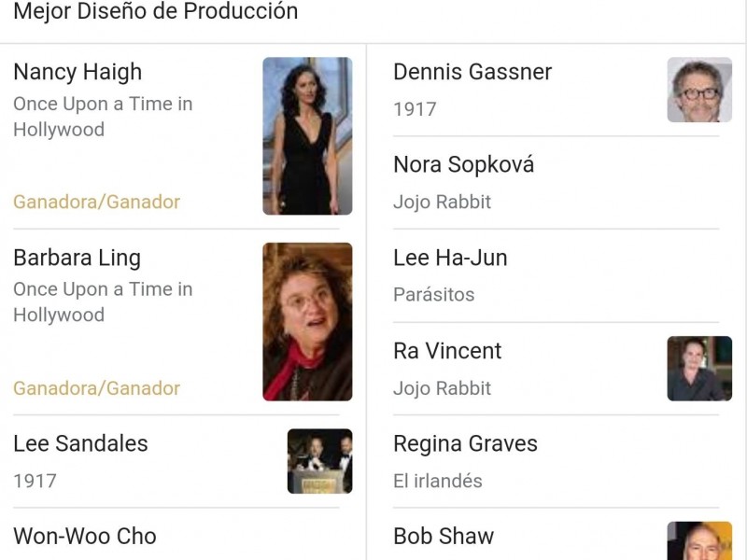Select the Bob Shaw name link

(x=444, y=537)
